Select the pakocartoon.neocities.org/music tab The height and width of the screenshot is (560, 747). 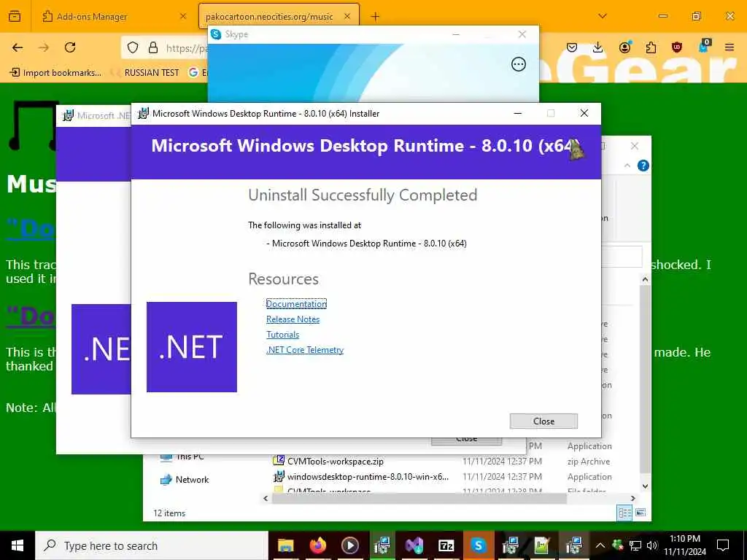(279, 16)
